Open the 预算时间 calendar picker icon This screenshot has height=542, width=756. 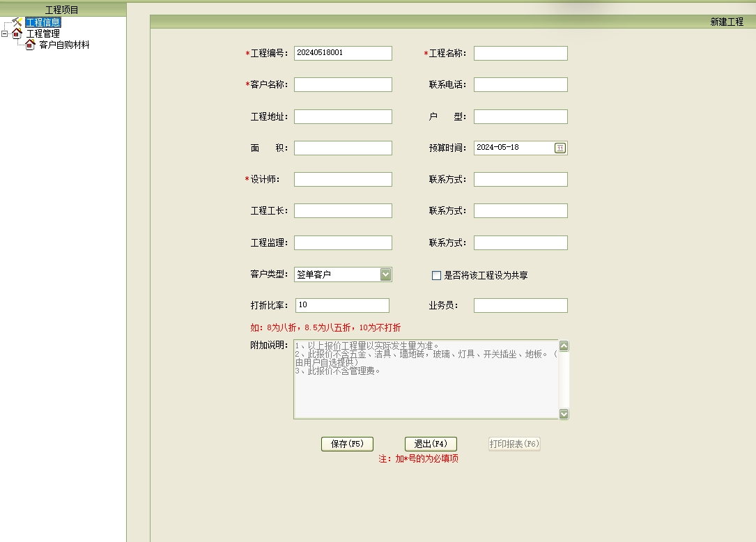pos(560,148)
